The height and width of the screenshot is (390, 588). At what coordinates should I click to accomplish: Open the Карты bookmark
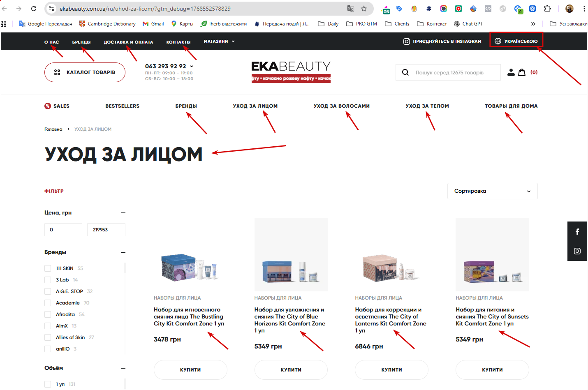(x=182, y=24)
